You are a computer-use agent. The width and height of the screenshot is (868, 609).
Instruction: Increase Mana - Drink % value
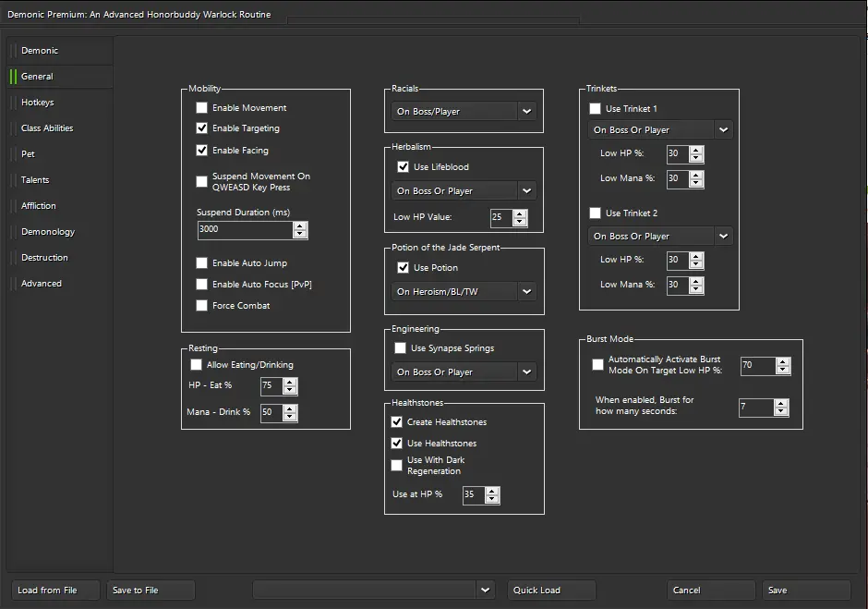(290, 409)
